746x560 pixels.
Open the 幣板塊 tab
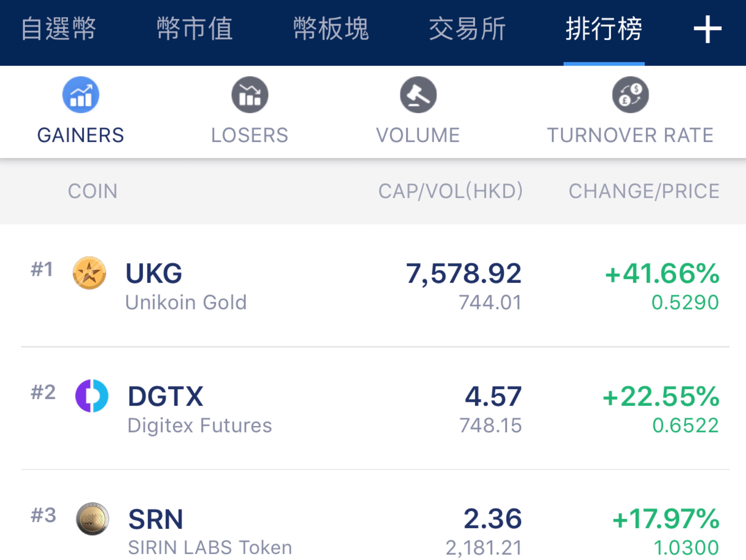click(x=331, y=29)
